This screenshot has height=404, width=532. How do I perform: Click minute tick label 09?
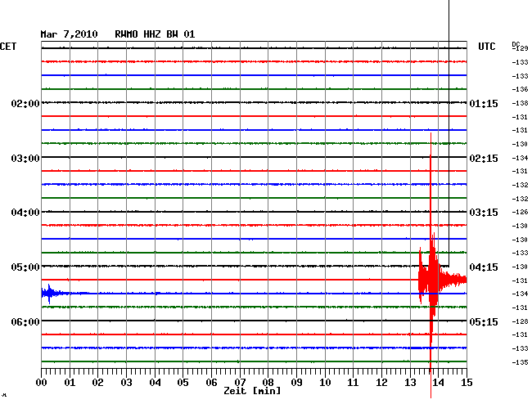296,382
